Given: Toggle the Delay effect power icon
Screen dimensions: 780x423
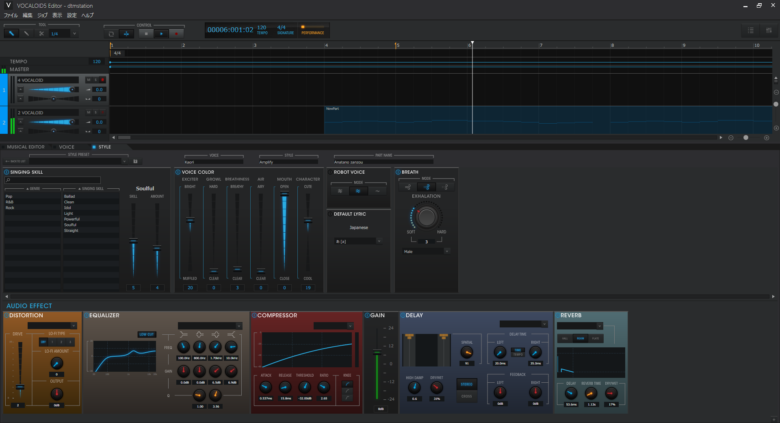Looking at the screenshot, I should pos(402,315).
